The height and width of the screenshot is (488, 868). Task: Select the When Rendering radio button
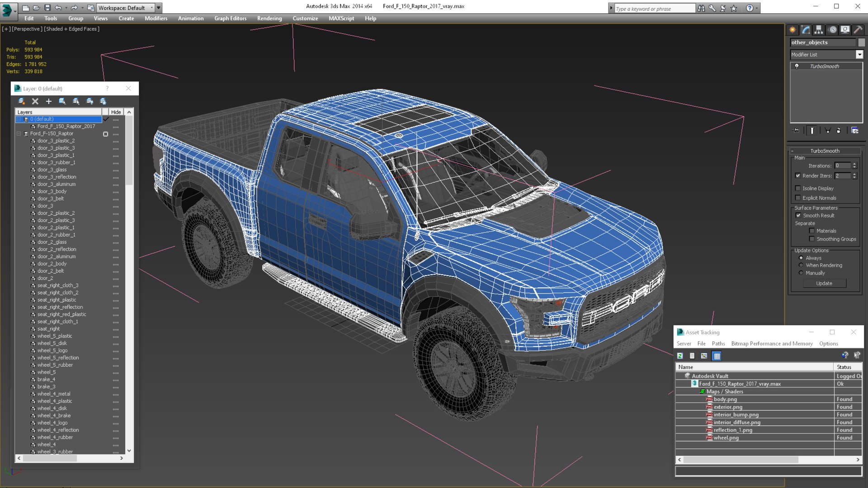[801, 265]
